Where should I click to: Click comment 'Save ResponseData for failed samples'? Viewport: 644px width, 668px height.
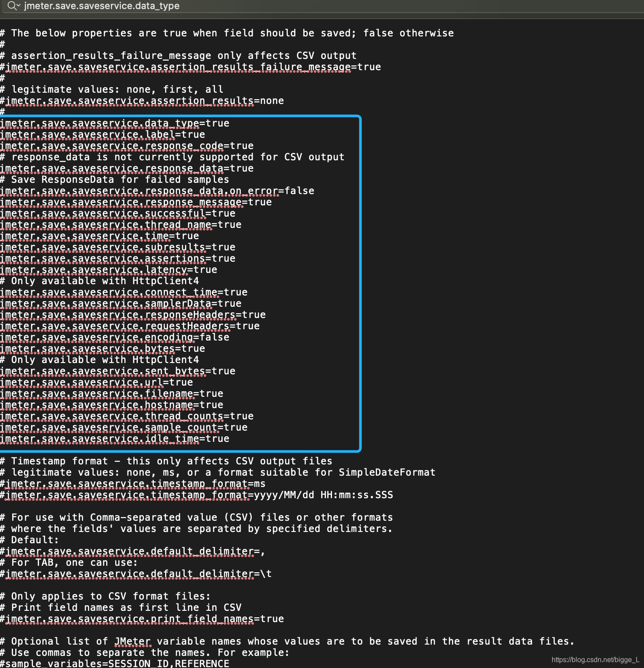pyautogui.click(x=115, y=180)
